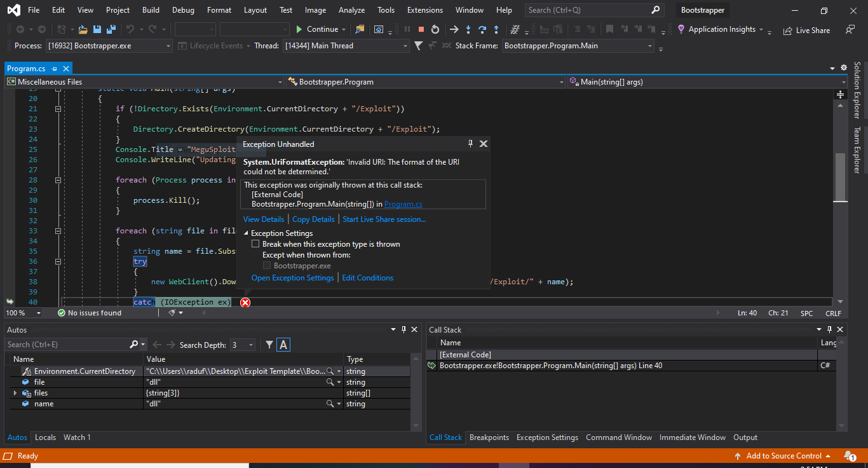The width and height of the screenshot is (868, 468).
Task: Collapse the foreach block at line 28
Action: tap(58, 180)
